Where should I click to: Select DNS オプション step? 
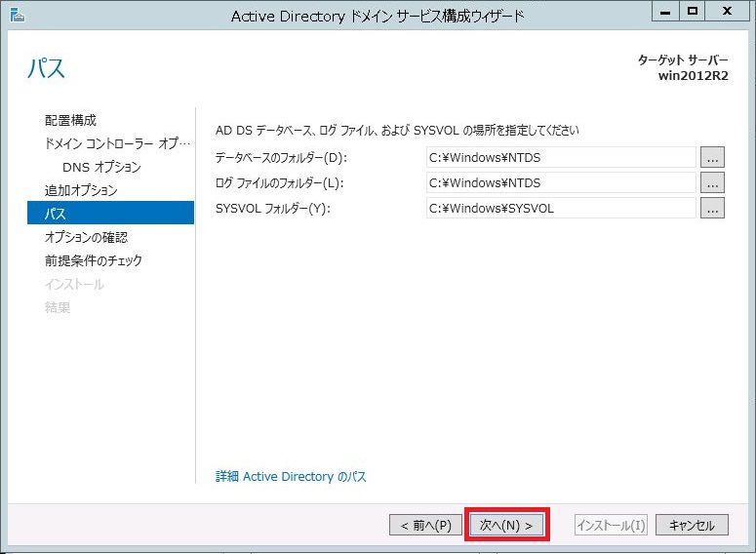[x=101, y=167]
